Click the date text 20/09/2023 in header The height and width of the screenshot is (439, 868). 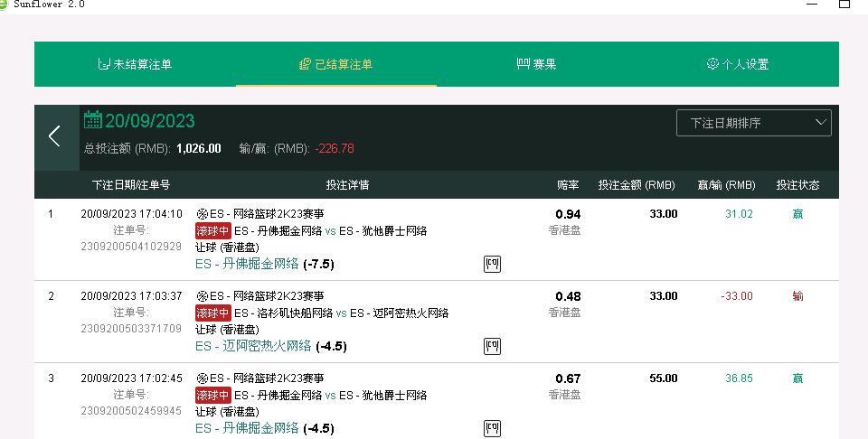[150, 121]
